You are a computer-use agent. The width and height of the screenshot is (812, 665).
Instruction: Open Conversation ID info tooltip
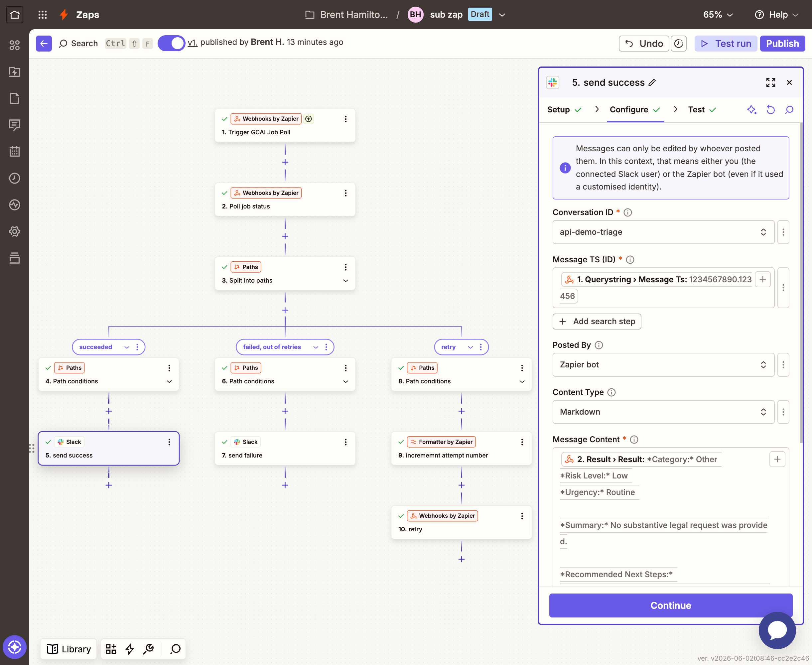pos(628,212)
